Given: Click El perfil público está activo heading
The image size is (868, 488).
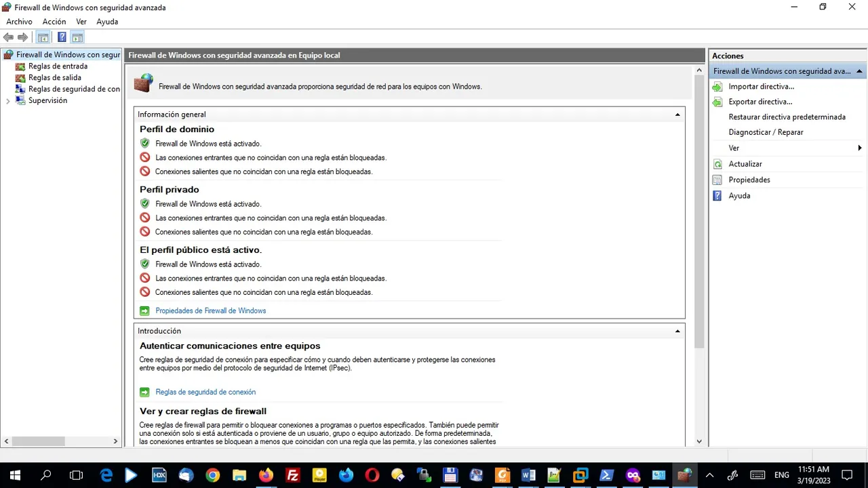Looking at the screenshot, I should point(201,250).
